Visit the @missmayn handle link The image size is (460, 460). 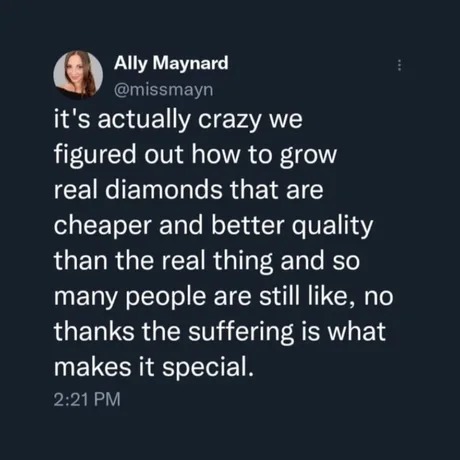(163, 90)
